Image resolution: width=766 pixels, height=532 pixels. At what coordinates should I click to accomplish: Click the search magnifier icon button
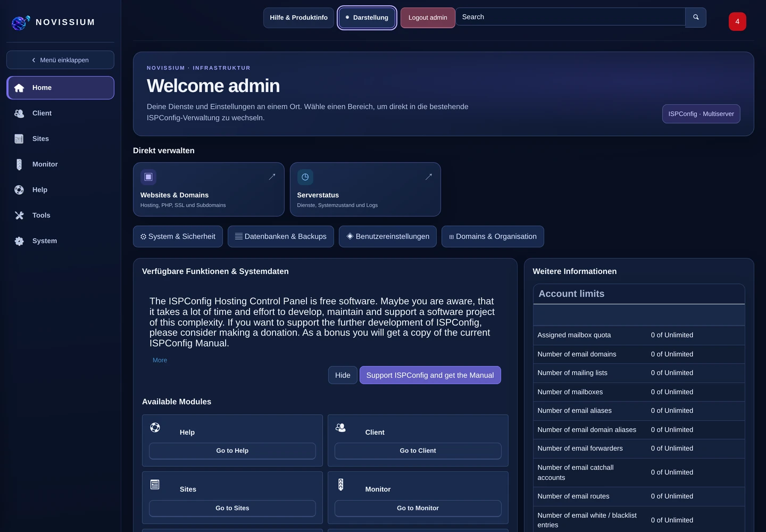click(x=696, y=17)
